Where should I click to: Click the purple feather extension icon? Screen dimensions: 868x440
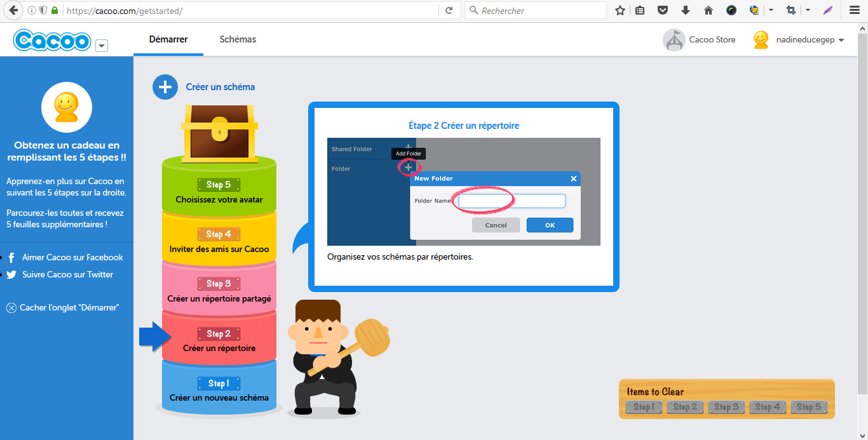pyautogui.click(x=828, y=10)
